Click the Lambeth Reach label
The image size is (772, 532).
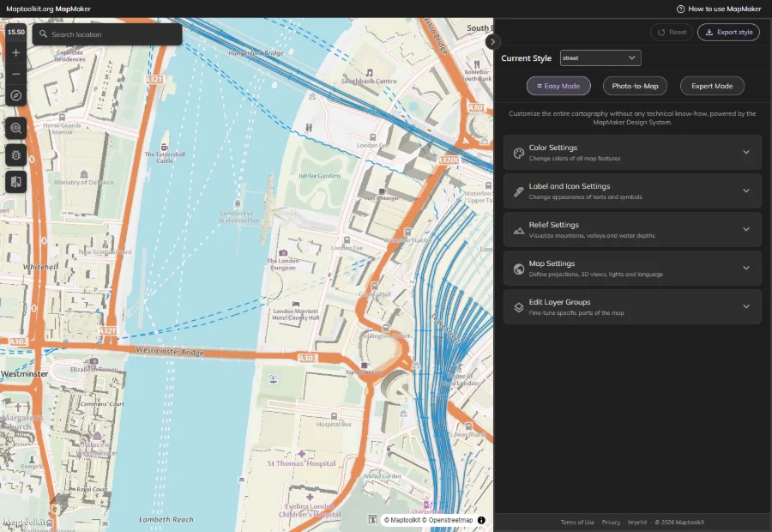pyautogui.click(x=166, y=519)
